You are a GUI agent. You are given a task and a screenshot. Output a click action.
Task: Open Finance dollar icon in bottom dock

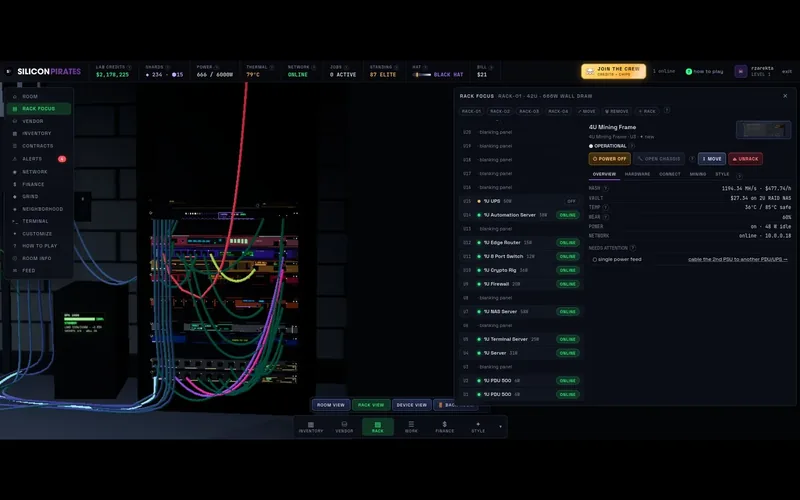[x=444, y=427]
